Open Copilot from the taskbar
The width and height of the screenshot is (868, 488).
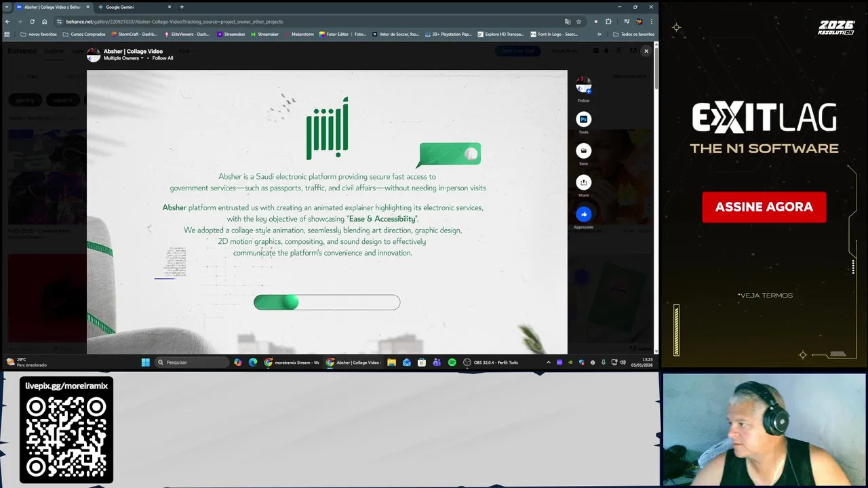(237, 362)
